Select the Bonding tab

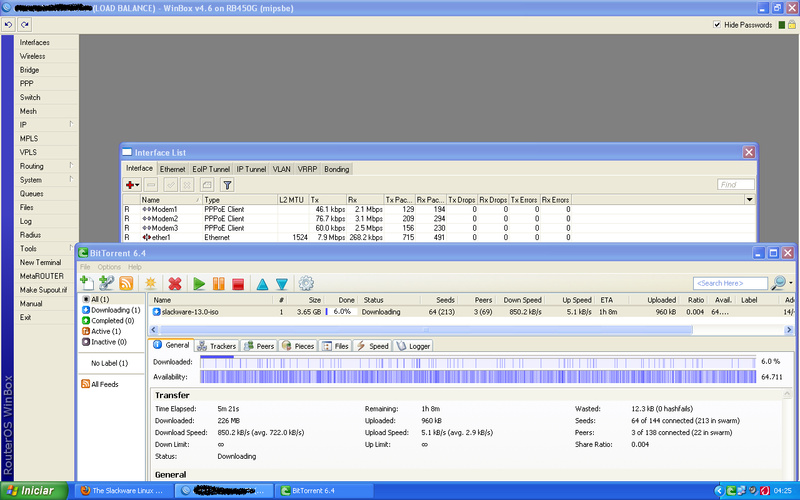tap(336, 169)
